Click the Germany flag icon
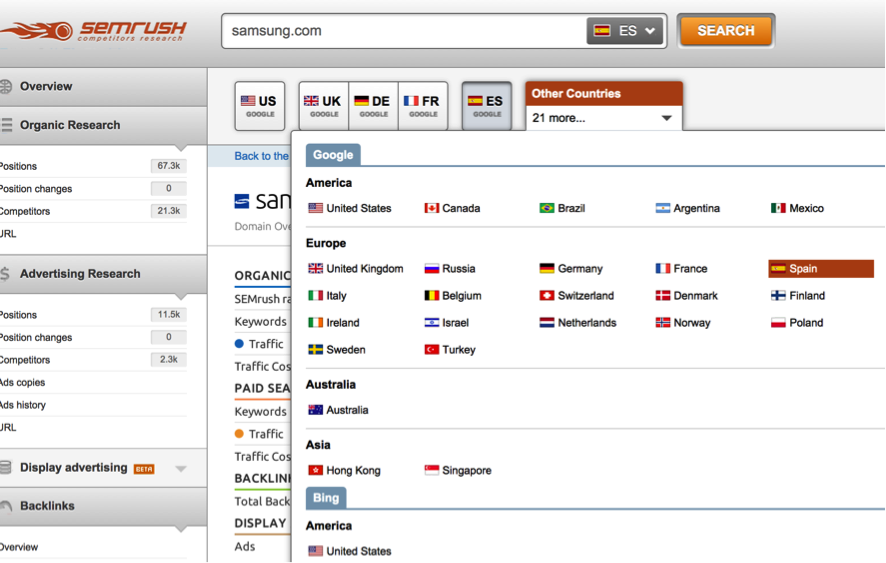Image resolution: width=886 pixels, height=563 pixels. point(547,268)
